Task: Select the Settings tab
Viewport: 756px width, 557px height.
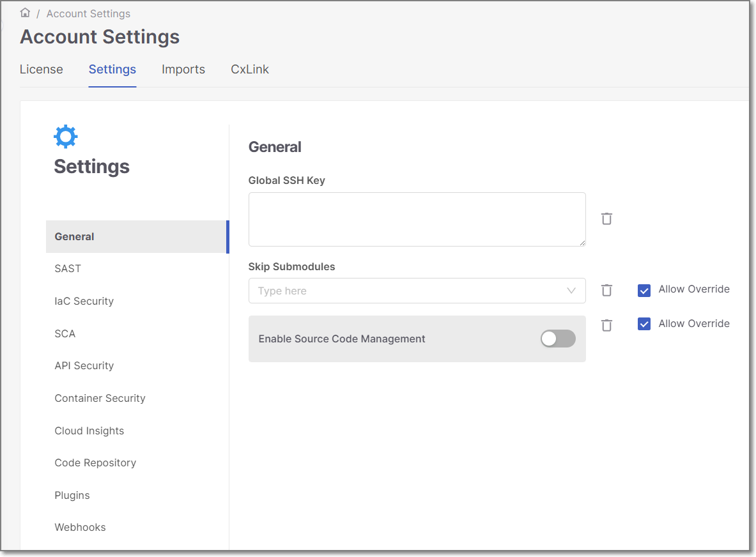Action: 112,69
